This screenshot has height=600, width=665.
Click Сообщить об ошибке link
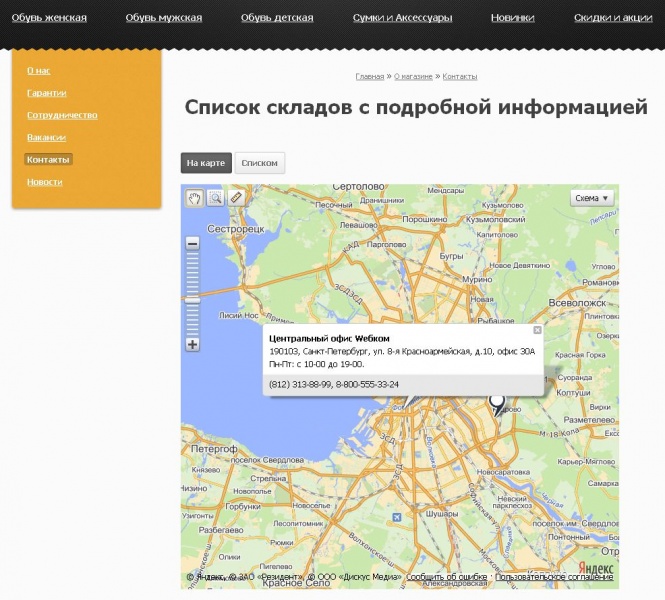point(447,577)
